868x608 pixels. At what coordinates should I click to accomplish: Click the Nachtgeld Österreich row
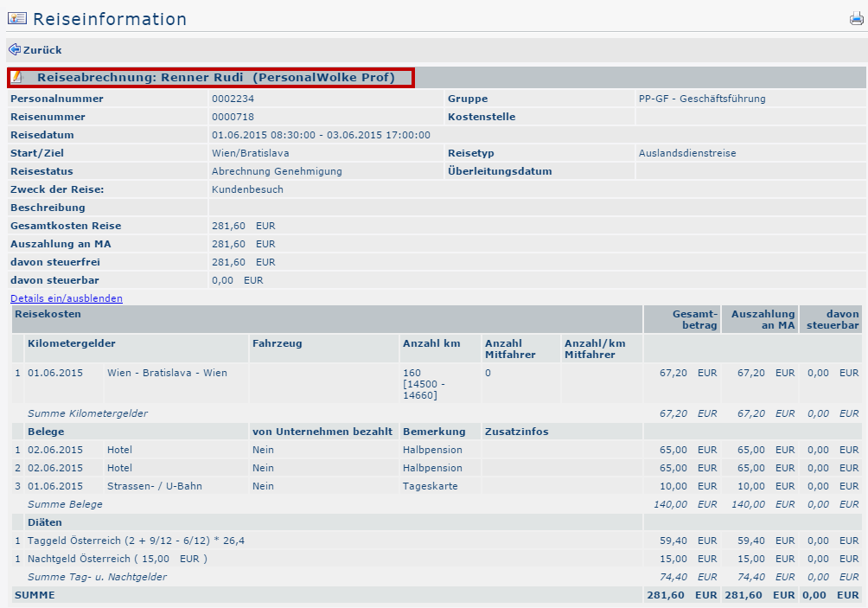117,559
